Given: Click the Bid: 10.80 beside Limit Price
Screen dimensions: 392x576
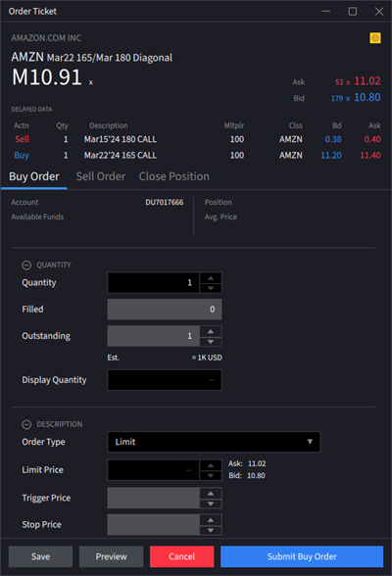Looking at the screenshot, I should point(247,476).
